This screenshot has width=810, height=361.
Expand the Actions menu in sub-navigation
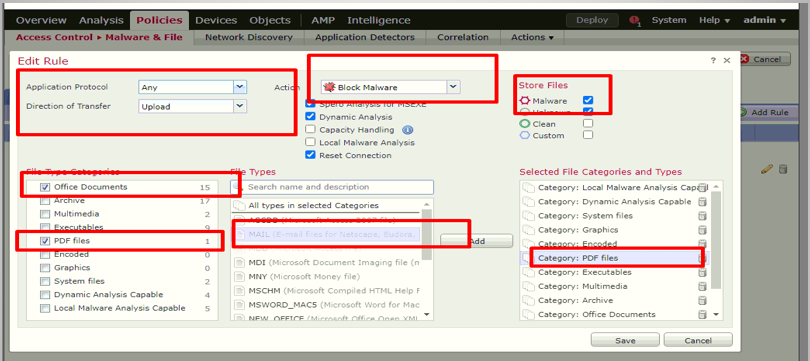point(532,37)
